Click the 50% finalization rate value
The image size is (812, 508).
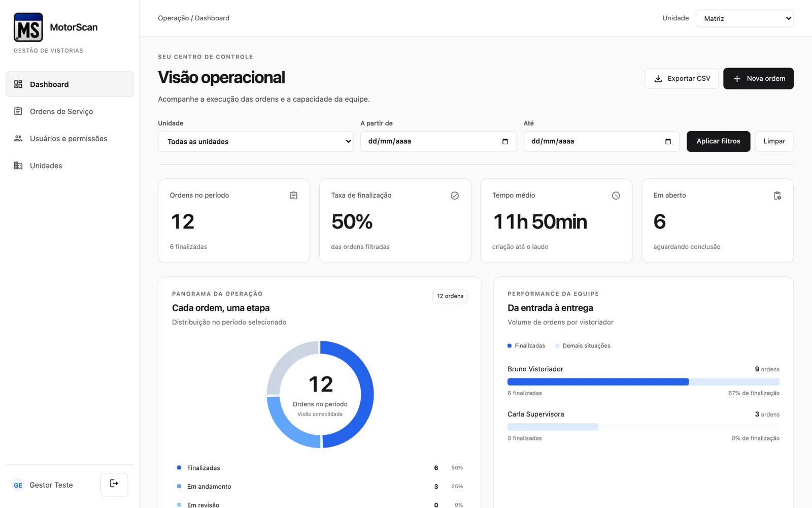coord(352,222)
